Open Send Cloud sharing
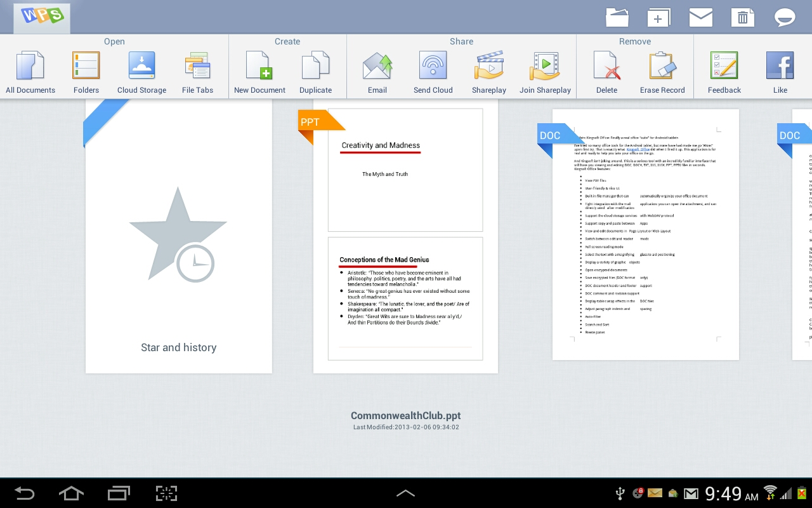The height and width of the screenshot is (508, 812). (433, 70)
